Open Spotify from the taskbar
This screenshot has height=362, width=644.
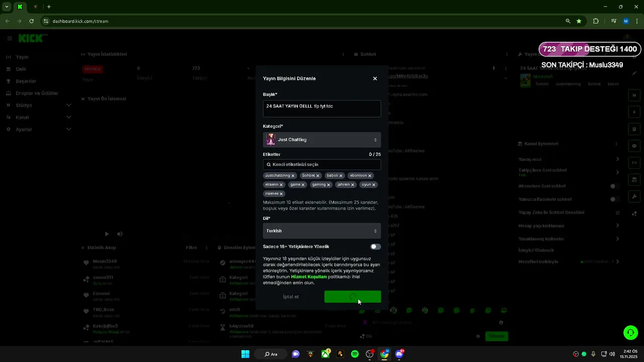pyautogui.click(x=355, y=354)
